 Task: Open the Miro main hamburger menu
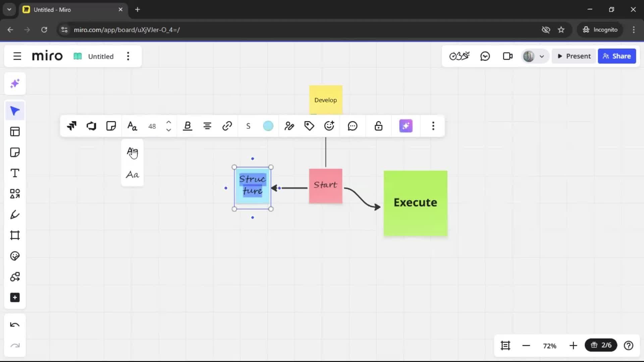coord(17,56)
